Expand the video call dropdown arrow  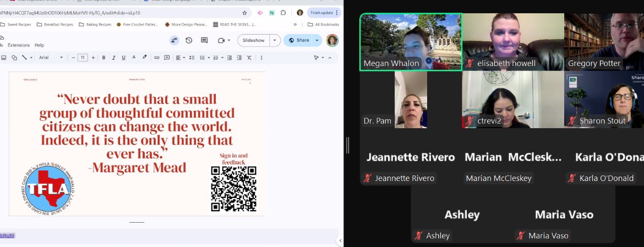click(229, 40)
